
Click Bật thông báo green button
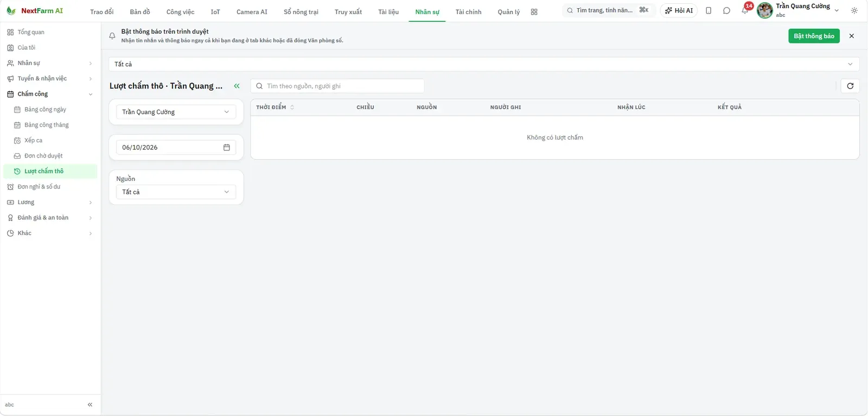click(814, 36)
